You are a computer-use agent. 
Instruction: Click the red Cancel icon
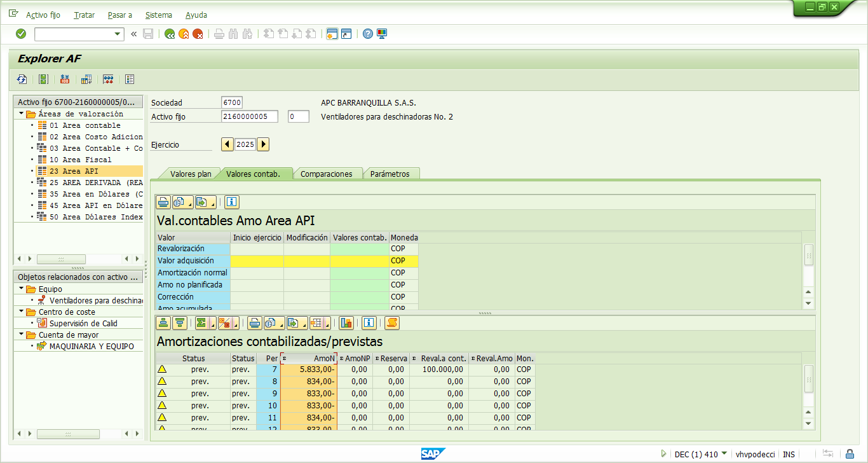(x=198, y=34)
